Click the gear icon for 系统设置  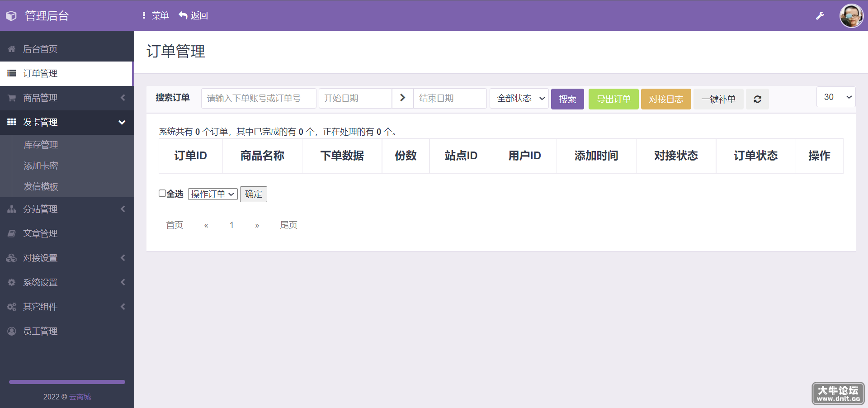coord(12,282)
